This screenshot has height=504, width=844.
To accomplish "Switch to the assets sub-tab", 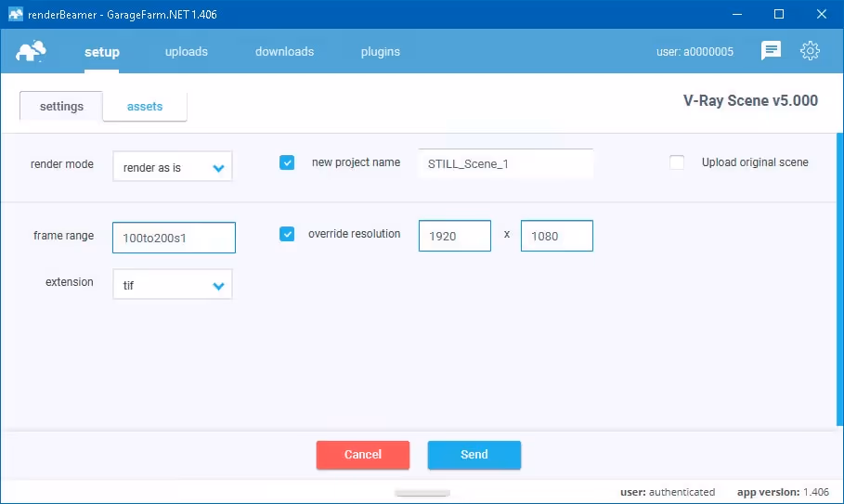I will (145, 107).
